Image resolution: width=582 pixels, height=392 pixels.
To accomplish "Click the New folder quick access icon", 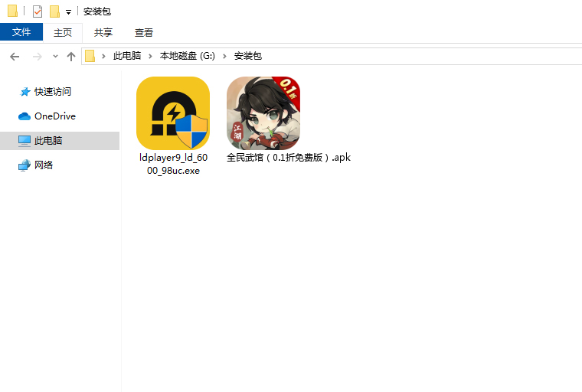I will (54, 11).
